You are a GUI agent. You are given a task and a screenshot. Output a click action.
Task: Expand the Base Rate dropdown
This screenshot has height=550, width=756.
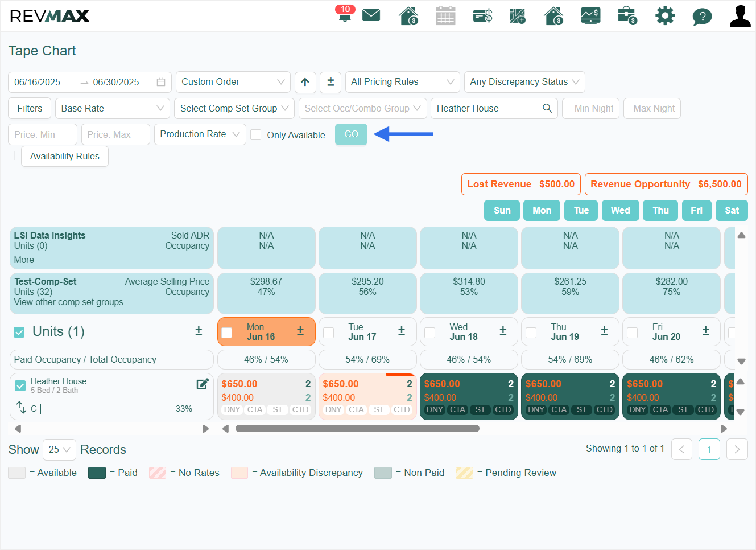coord(113,108)
